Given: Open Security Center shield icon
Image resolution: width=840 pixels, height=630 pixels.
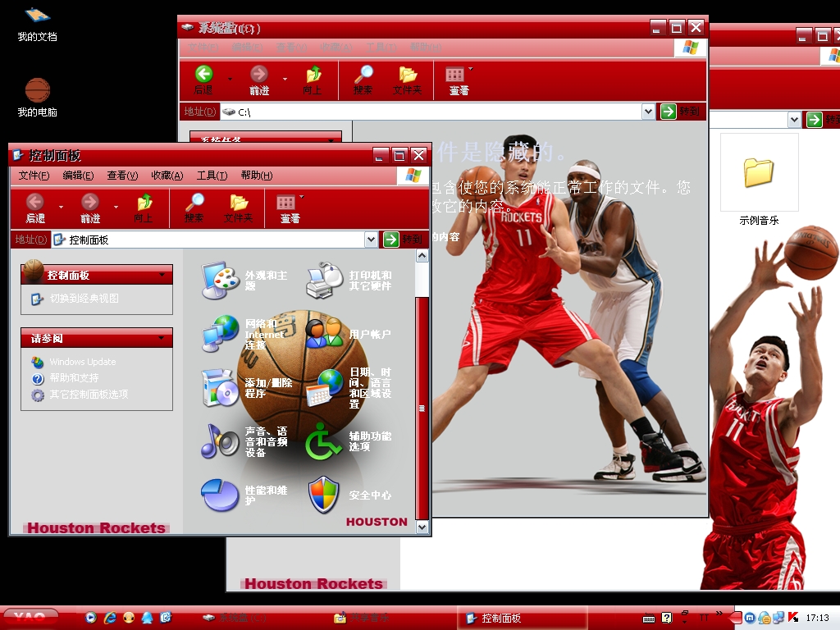Looking at the screenshot, I should tap(325, 495).
